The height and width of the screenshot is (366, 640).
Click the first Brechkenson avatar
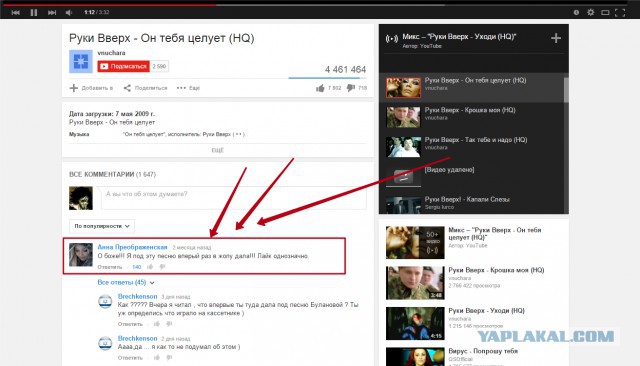point(105,301)
